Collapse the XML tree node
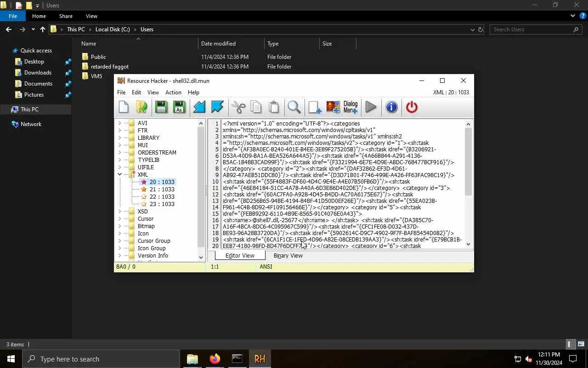Viewport: 588px width, 368px height. pos(120,174)
